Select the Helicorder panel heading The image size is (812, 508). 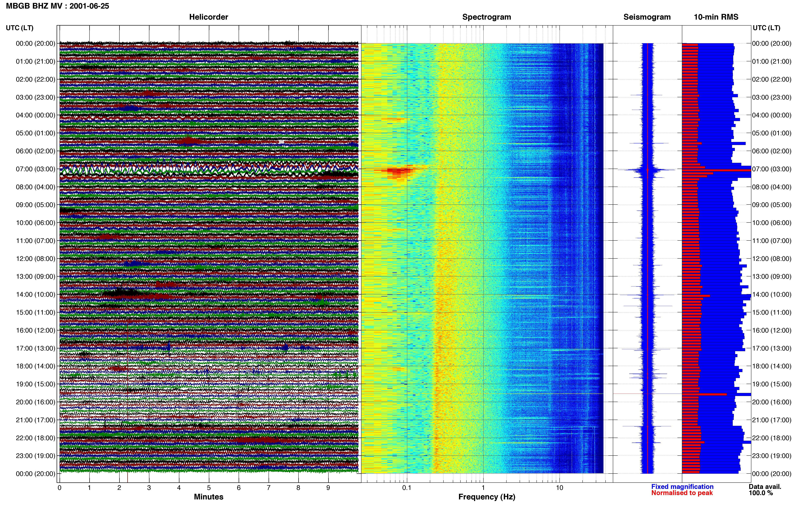point(209,17)
